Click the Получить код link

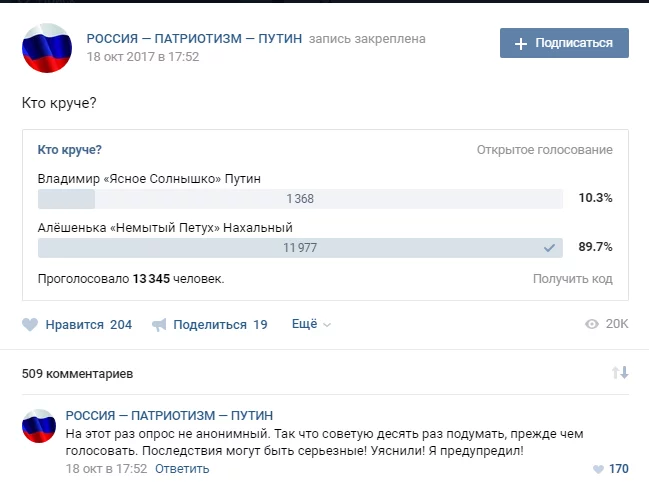pyautogui.click(x=572, y=279)
